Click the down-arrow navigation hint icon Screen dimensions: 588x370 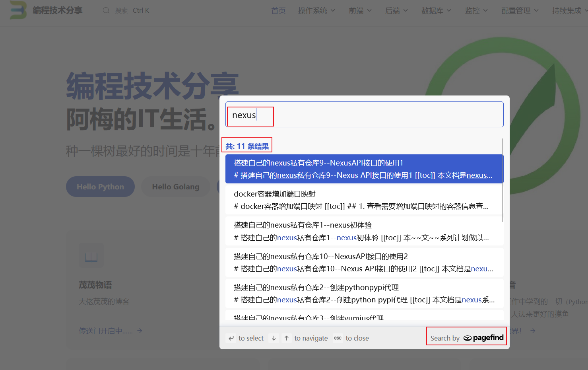(274, 338)
